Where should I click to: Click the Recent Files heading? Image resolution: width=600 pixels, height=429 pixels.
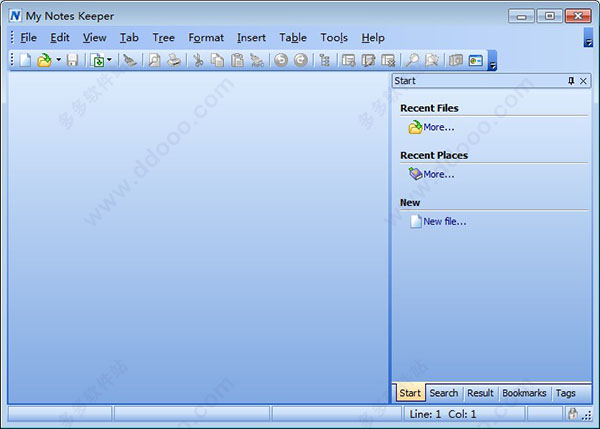[x=429, y=108]
